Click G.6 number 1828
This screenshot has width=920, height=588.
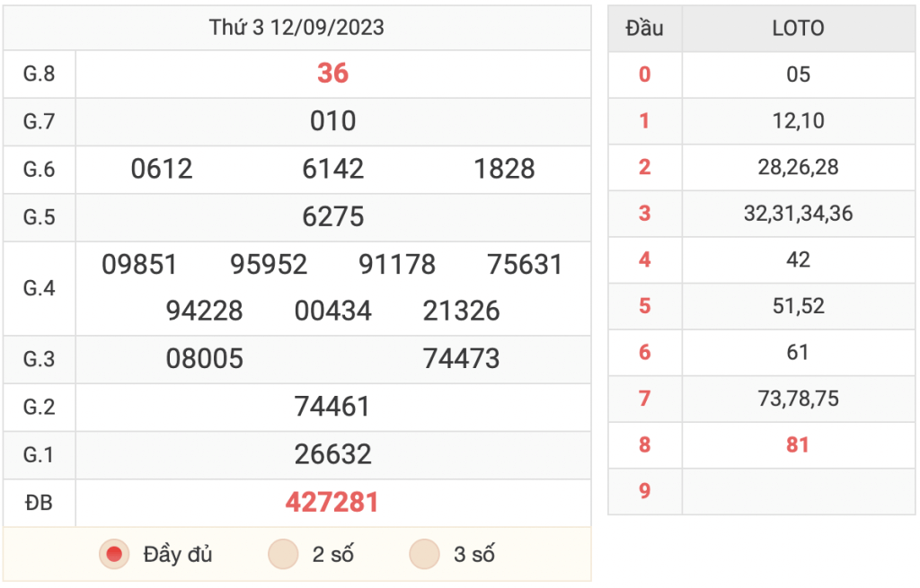504,169
